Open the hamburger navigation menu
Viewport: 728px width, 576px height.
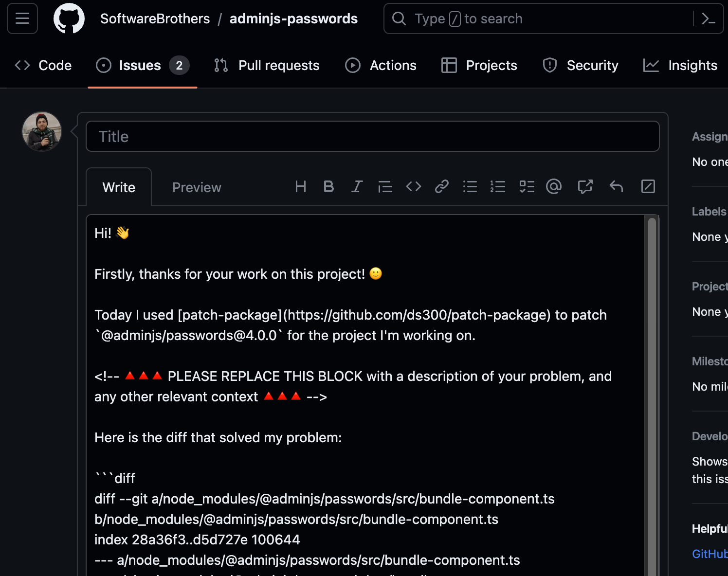coord(22,18)
